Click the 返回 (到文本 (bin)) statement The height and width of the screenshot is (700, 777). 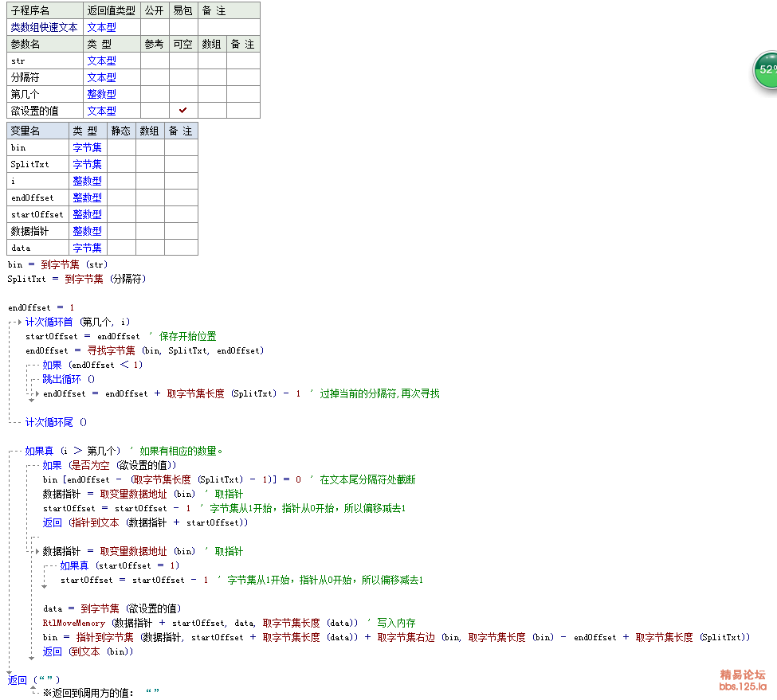pyautogui.click(x=88, y=652)
